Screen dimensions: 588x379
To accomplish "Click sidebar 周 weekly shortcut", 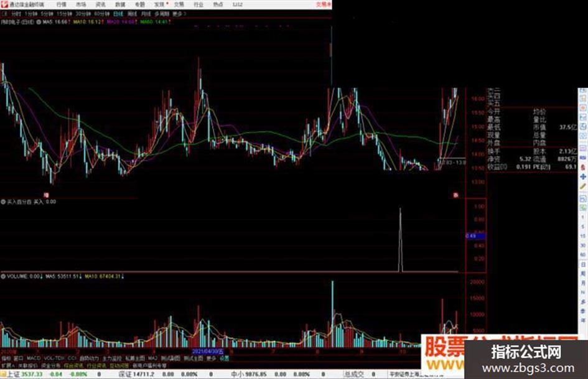I will pyautogui.click(x=583, y=274).
